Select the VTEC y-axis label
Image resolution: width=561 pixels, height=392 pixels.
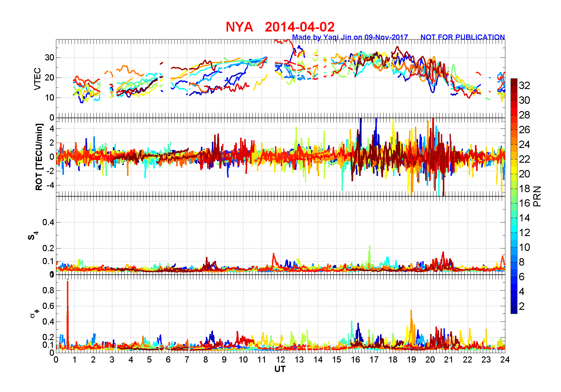tap(37, 79)
